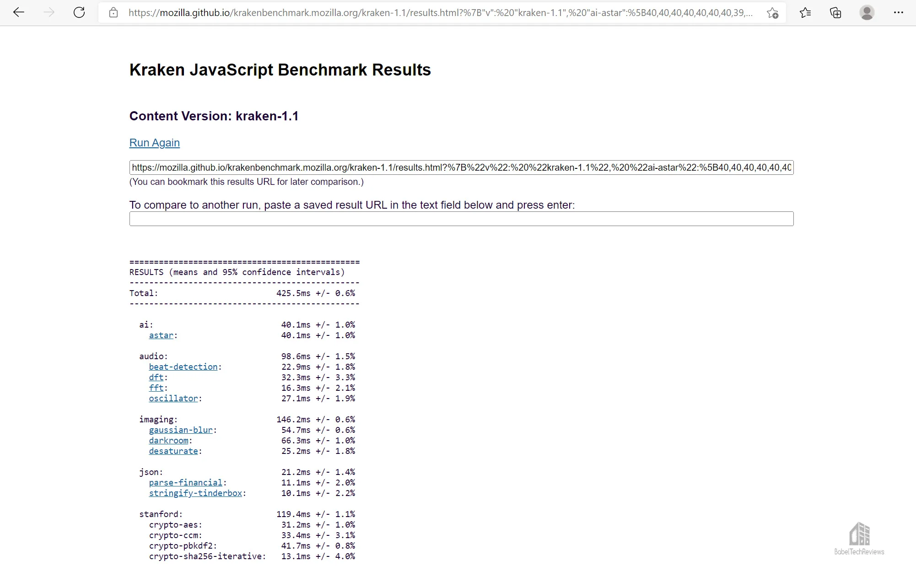Click the browser Back arrow
916x588 pixels.
click(x=19, y=12)
